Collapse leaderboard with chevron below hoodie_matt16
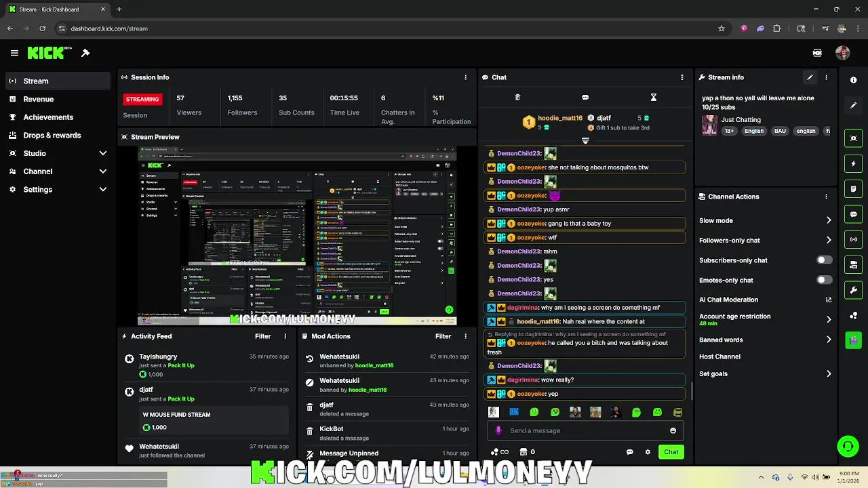This screenshot has width=868, height=488. pos(585,141)
